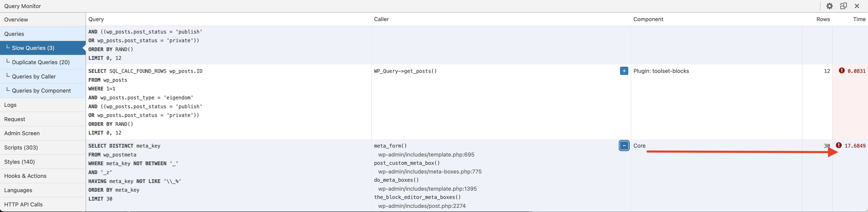
Task: Open wp-admin/includes/meta-boxes.php:775 file link
Action: click(x=430, y=172)
